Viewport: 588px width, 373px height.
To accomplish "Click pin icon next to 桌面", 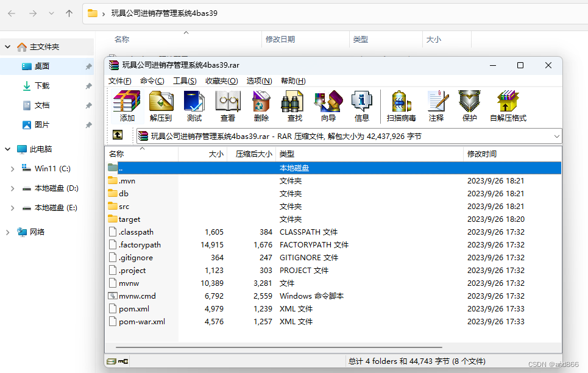I will [88, 66].
